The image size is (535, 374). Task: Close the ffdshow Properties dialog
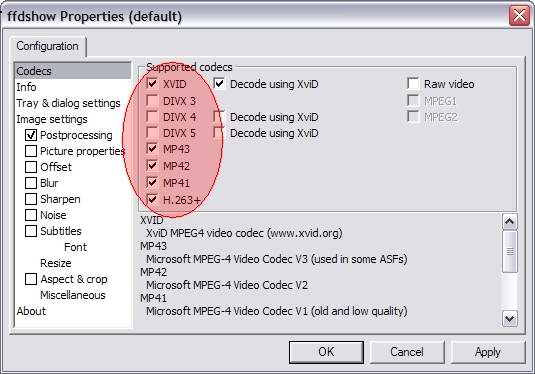pos(519,16)
